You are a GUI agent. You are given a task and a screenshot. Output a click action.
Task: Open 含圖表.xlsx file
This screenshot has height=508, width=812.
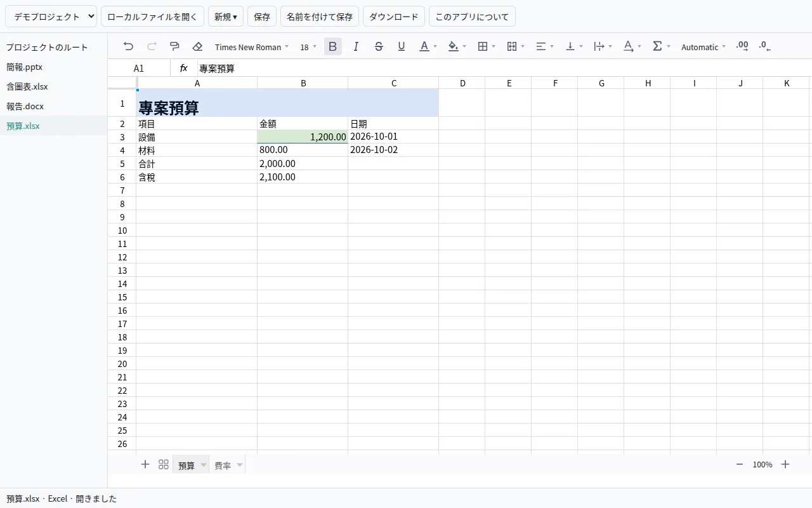pos(54,86)
